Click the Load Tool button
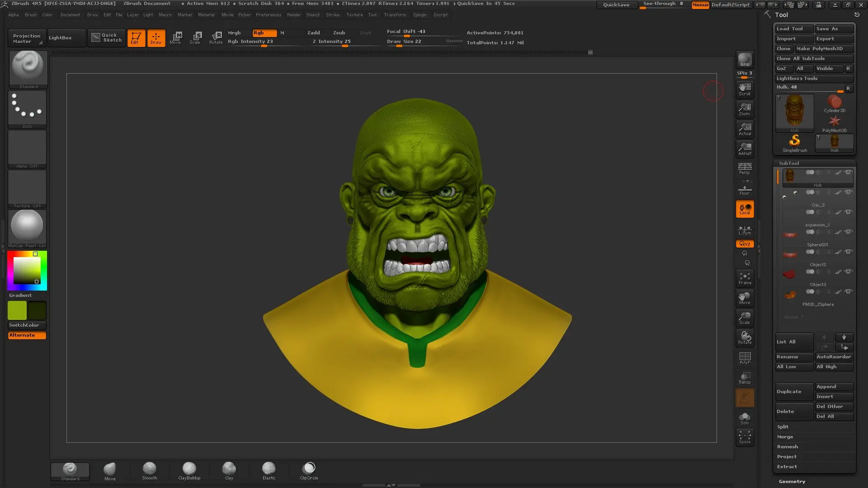The width and height of the screenshot is (868, 488). 794,29
